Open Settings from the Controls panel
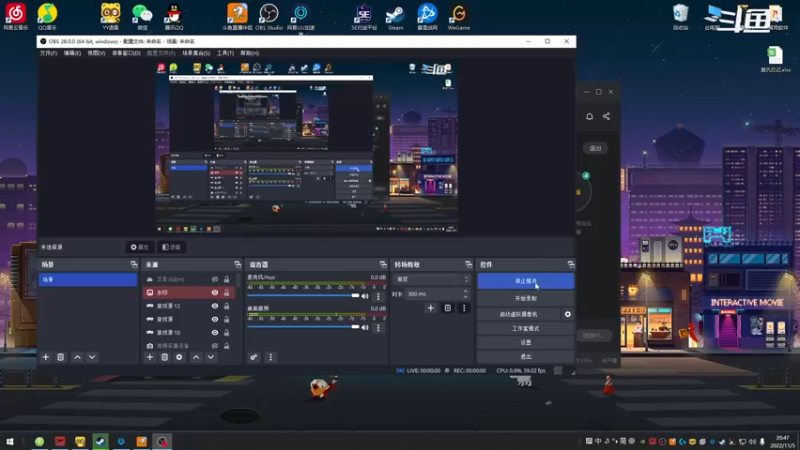Viewport: 800px width, 450px height. [526, 342]
